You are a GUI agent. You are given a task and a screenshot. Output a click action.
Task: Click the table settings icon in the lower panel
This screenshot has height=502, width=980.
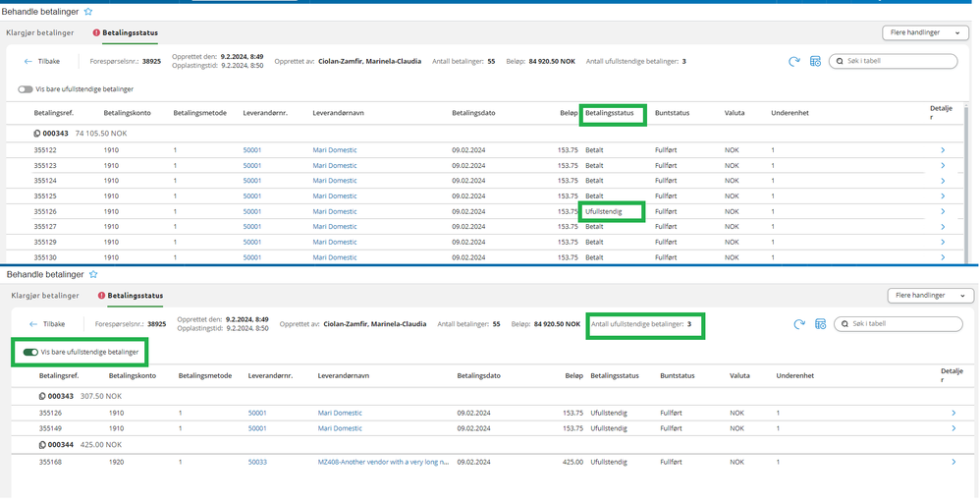click(x=820, y=324)
